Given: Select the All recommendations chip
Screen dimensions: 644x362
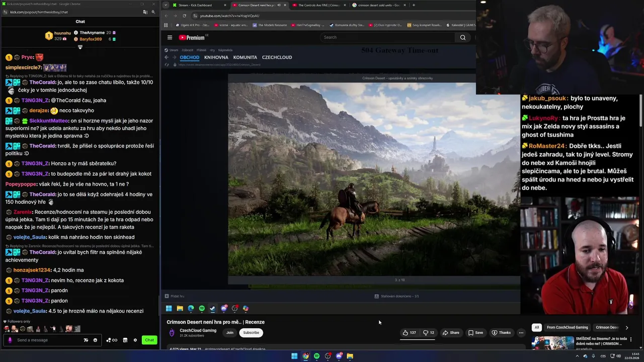Looking at the screenshot, I should coord(536,327).
